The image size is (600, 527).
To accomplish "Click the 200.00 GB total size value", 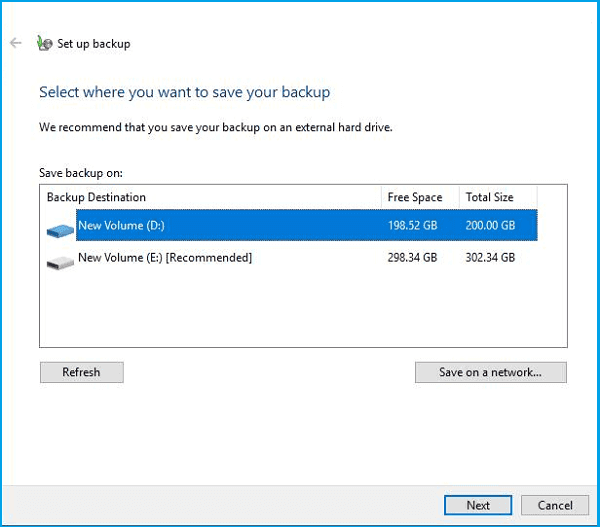I will 490,226.
